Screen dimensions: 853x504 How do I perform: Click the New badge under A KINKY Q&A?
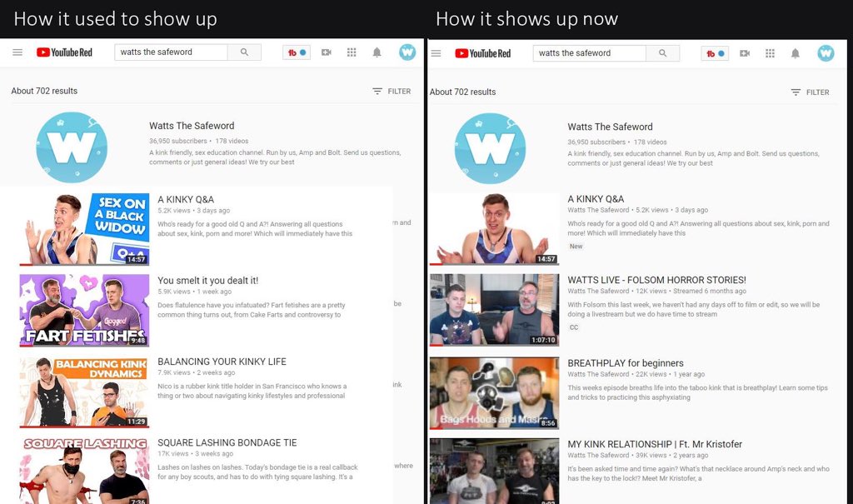coord(576,247)
